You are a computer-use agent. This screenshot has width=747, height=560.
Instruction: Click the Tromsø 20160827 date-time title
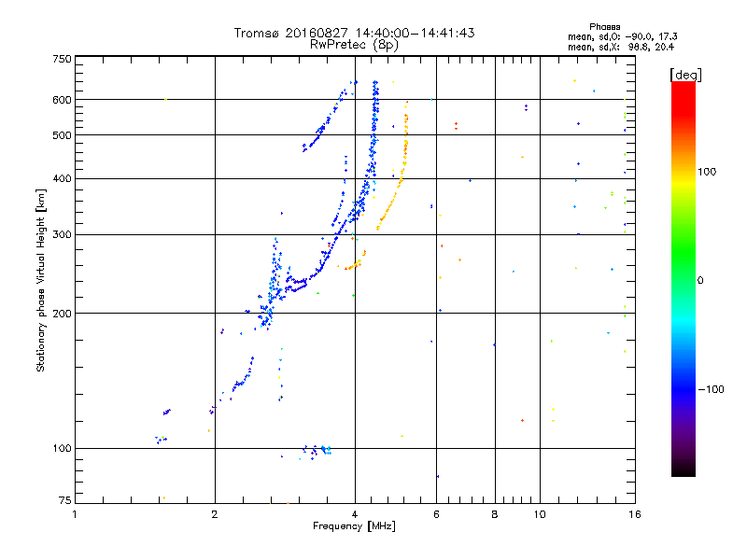355,33
